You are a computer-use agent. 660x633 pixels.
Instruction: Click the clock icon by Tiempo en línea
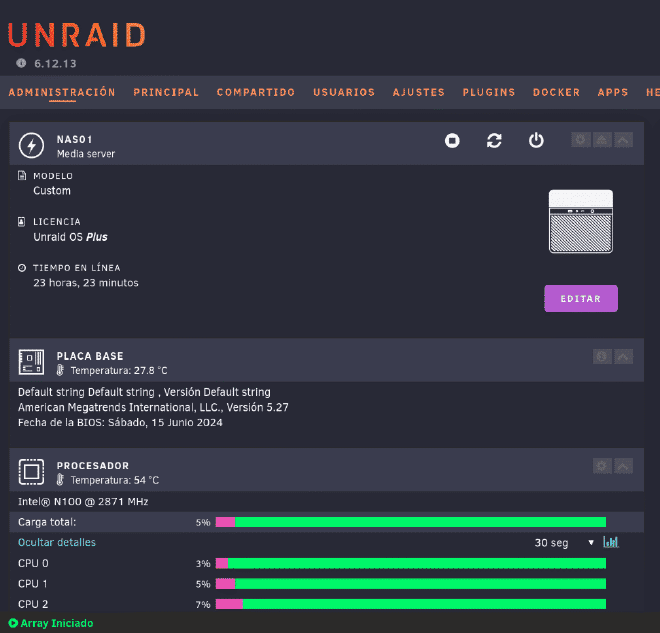[x=22, y=268]
